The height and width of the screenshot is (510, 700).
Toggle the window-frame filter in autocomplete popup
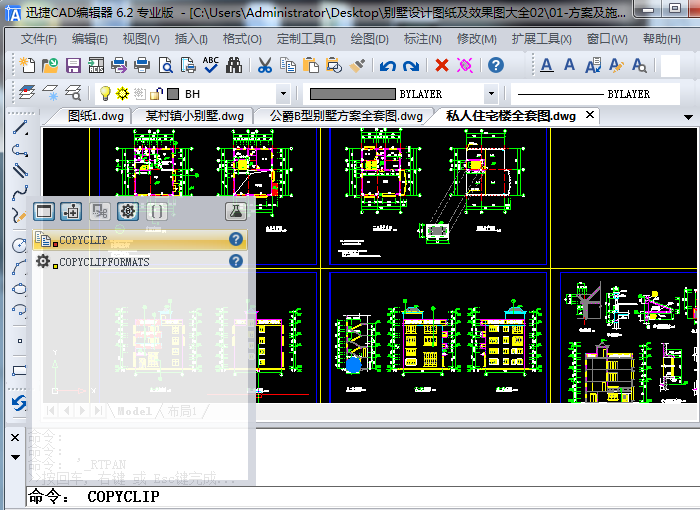[x=44, y=211]
